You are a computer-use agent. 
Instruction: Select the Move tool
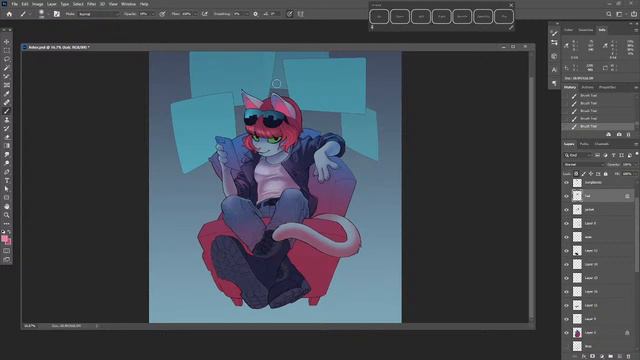(7, 42)
